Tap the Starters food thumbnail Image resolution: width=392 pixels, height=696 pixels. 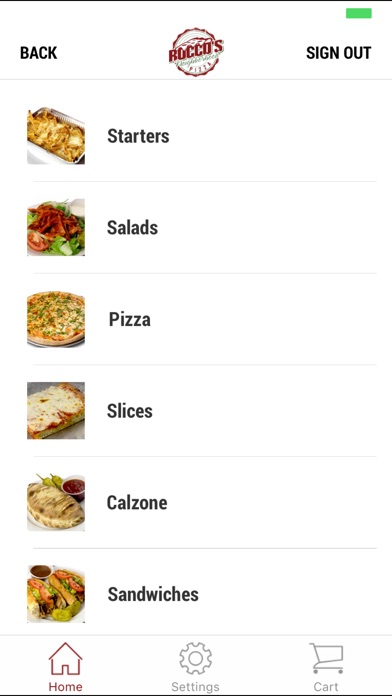coord(56,136)
